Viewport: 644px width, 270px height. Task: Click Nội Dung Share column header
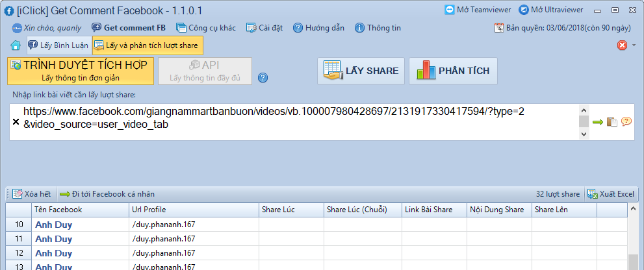pos(499,210)
